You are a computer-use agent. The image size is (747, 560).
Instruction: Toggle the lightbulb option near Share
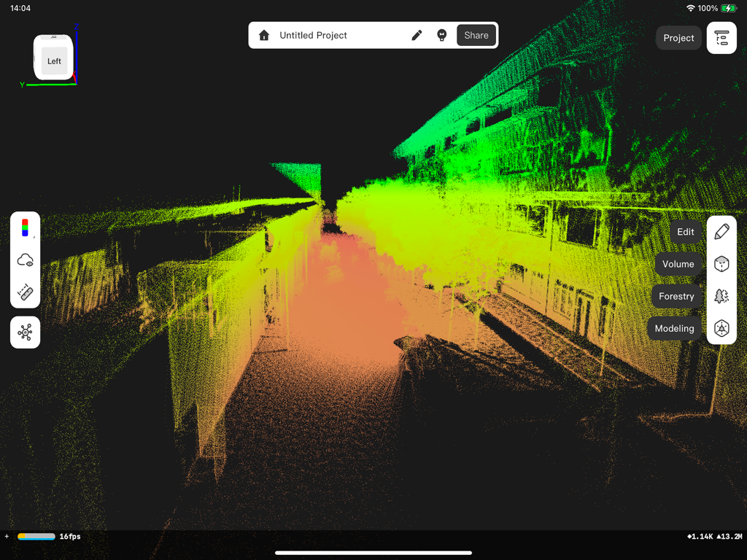coord(442,34)
